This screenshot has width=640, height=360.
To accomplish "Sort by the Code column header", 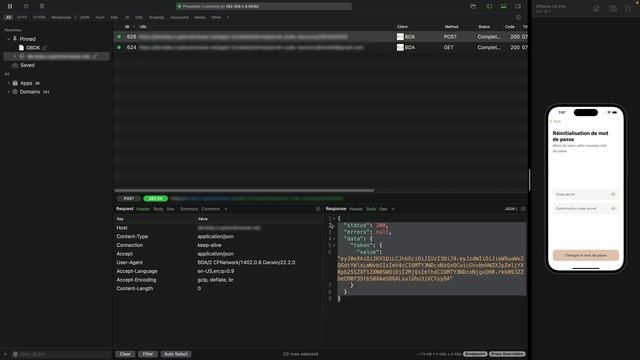I will pos(510,27).
